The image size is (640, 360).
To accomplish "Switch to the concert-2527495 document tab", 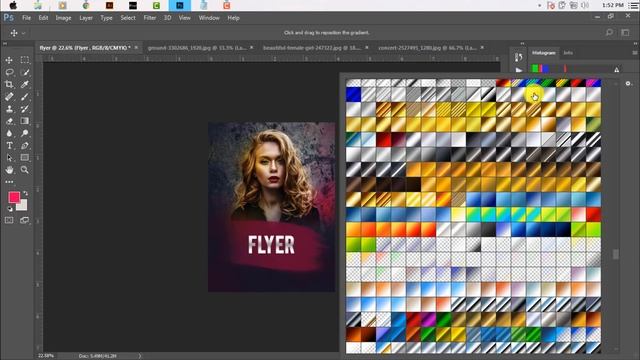I will tap(427, 48).
